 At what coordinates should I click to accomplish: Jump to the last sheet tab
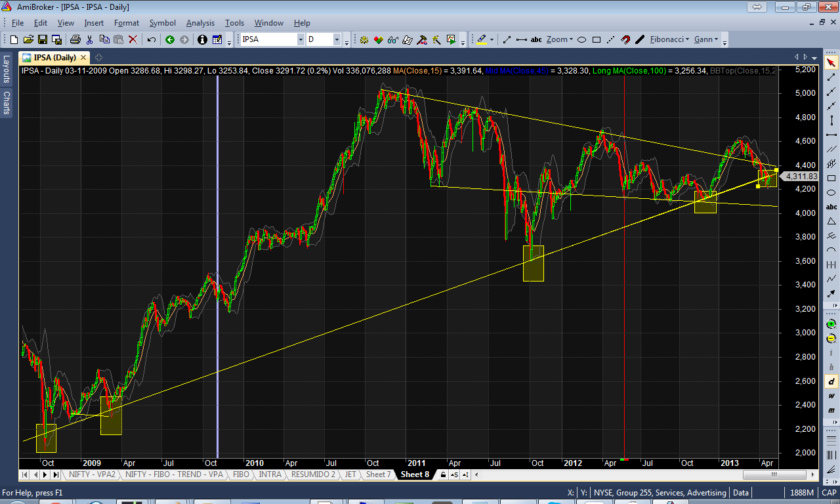coord(56,474)
